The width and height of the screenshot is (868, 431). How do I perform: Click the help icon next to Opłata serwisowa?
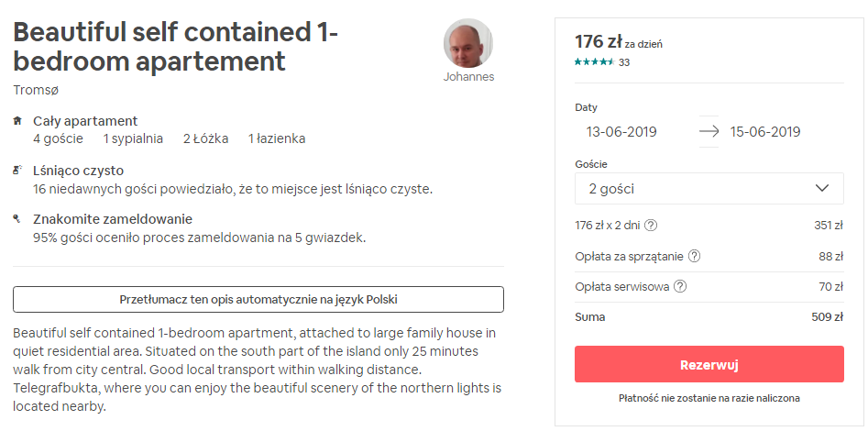click(x=681, y=287)
